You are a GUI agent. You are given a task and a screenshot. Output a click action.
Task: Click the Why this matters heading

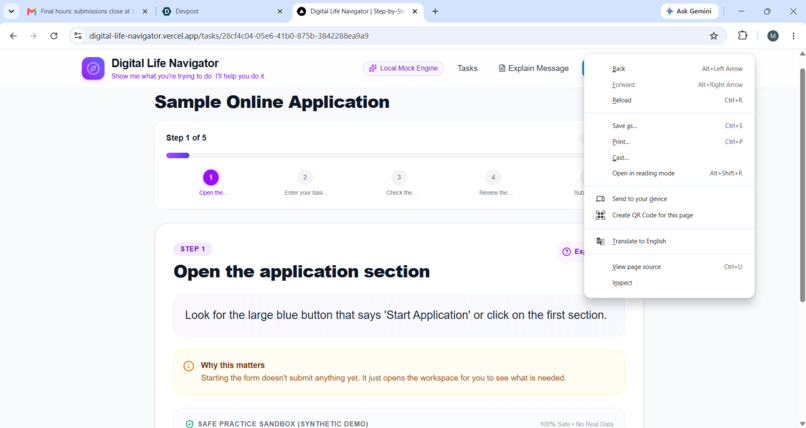point(232,365)
